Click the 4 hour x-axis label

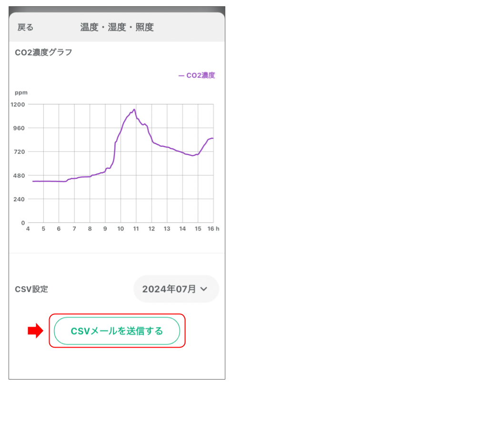28,229
